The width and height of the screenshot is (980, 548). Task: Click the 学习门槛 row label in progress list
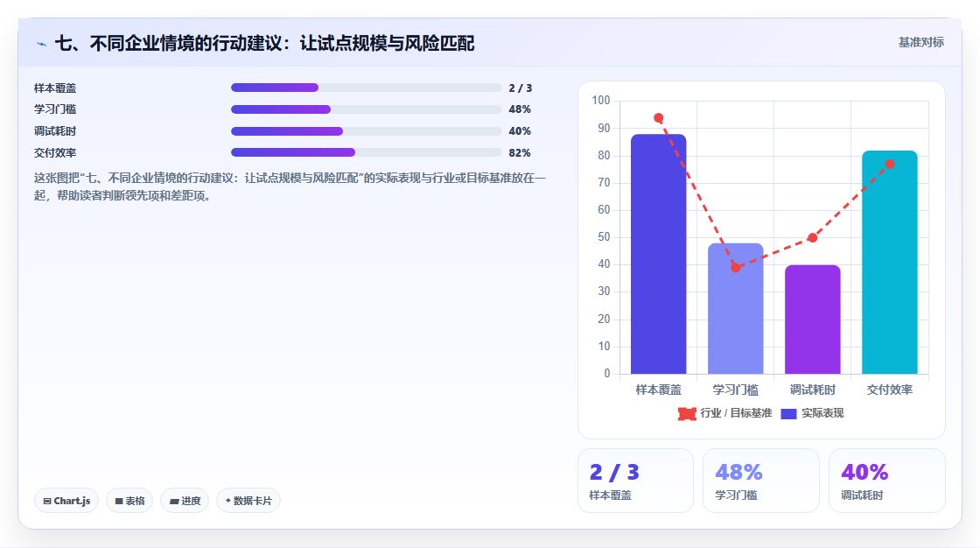click(x=55, y=109)
